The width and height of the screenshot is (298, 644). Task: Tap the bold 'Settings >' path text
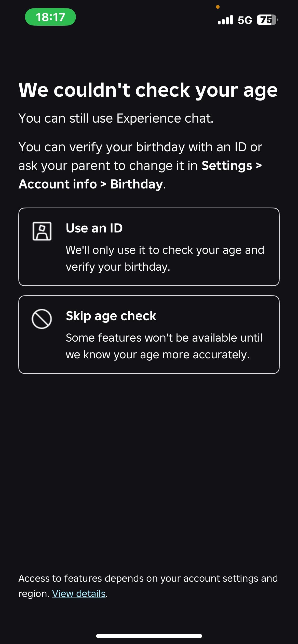232,166
